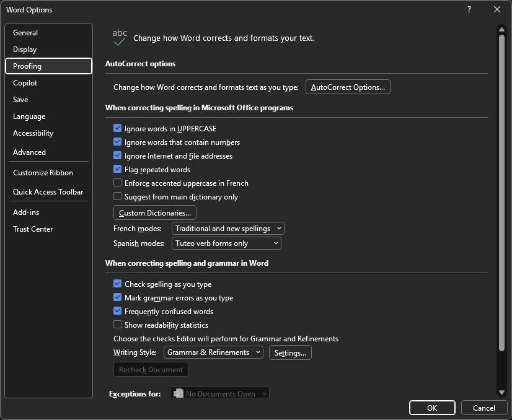Confirm with the OK button
This screenshot has width=512, height=420.
click(432, 408)
